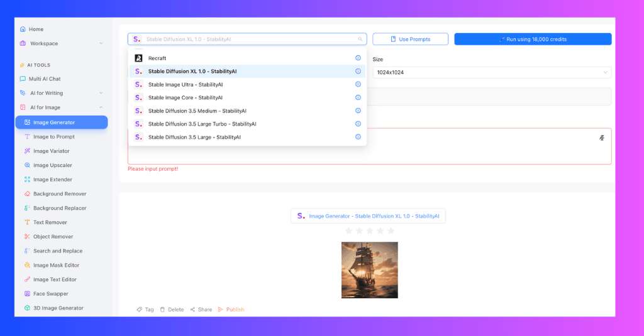Click the search magnifier in model selector
The height and width of the screenshot is (336, 644).
(x=360, y=40)
